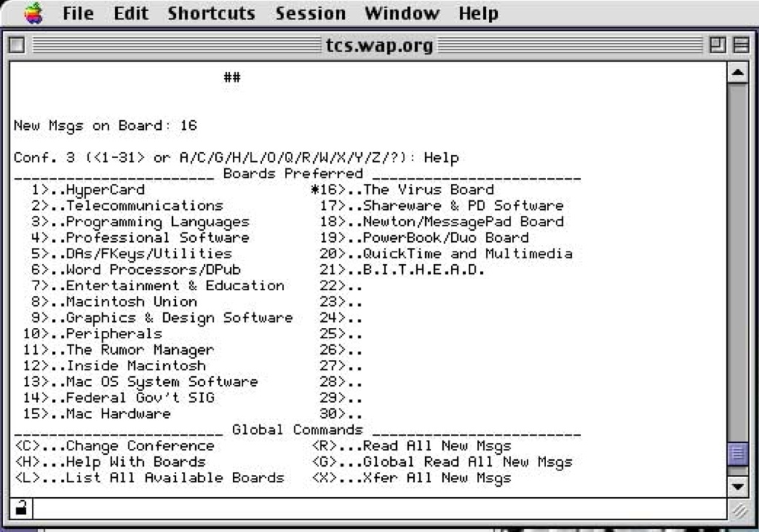Click board '10>..Peripherals'
Viewport: 759px width, 532px height.
point(92,334)
